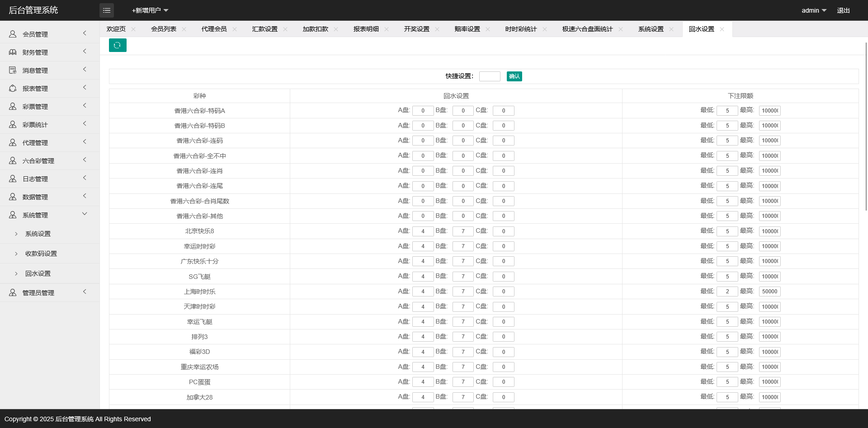Expand the 数据管理 menu chevron
The width and height of the screenshot is (868, 428).
[x=85, y=196]
